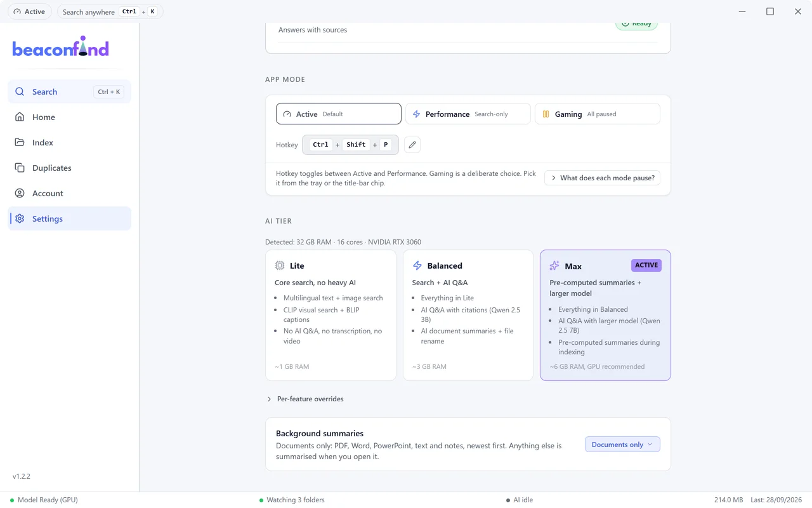This screenshot has height=508, width=812.
Task: Click the Index folder icon
Action: (x=20, y=142)
